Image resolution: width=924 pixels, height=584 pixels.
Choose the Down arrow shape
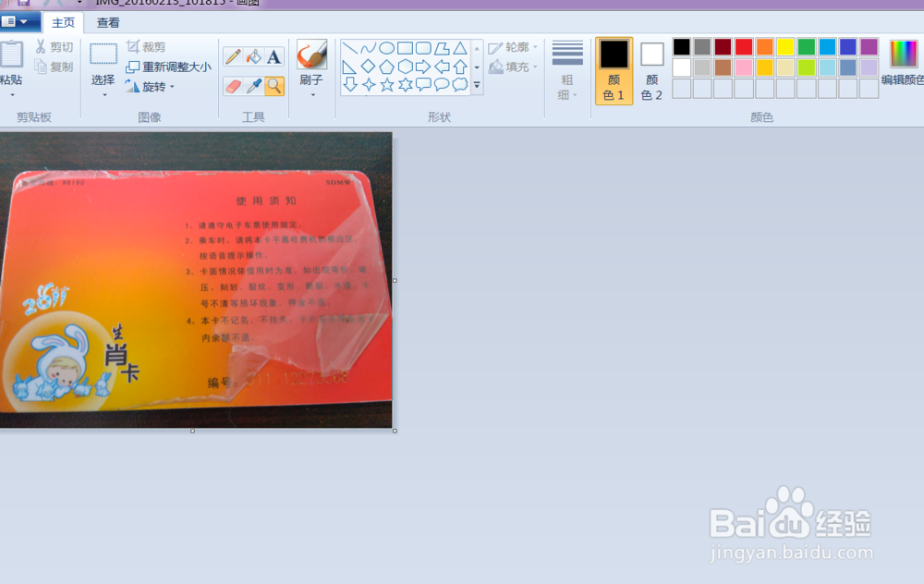click(x=349, y=85)
